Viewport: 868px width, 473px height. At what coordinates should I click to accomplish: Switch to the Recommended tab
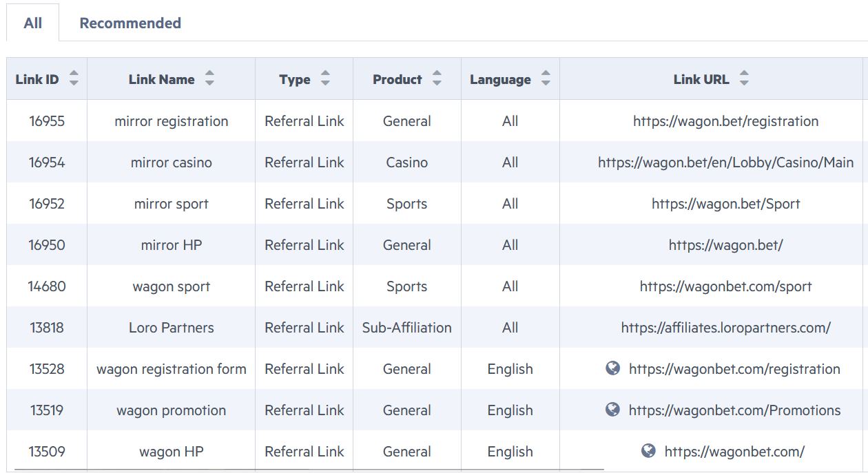[130, 23]
